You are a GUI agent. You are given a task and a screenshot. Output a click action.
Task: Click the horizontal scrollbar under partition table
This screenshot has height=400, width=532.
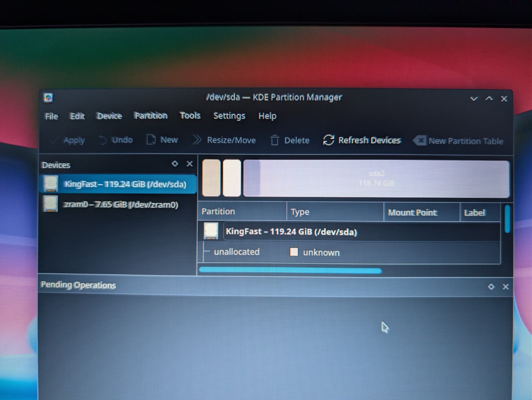click(x=290, y=270)
